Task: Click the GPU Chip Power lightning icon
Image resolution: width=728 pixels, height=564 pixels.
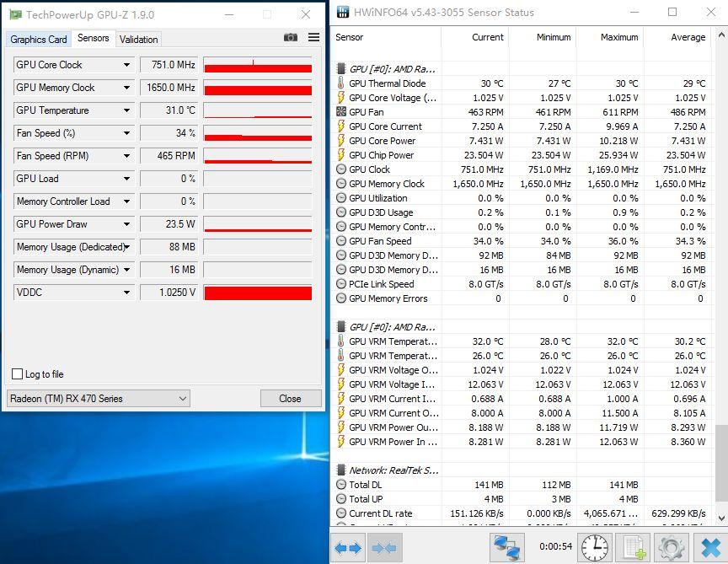Action: coord(340,155)
